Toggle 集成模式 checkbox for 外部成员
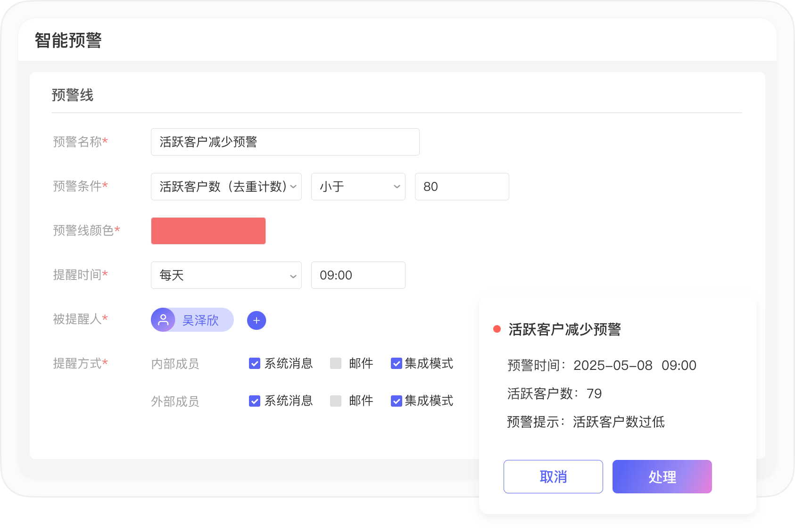 click(397, 401)
